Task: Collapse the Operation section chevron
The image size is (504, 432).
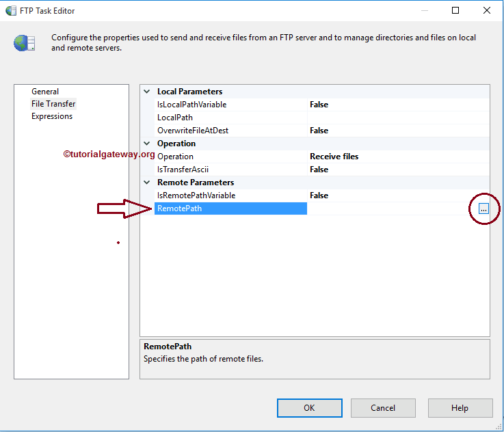Action: 147,144
